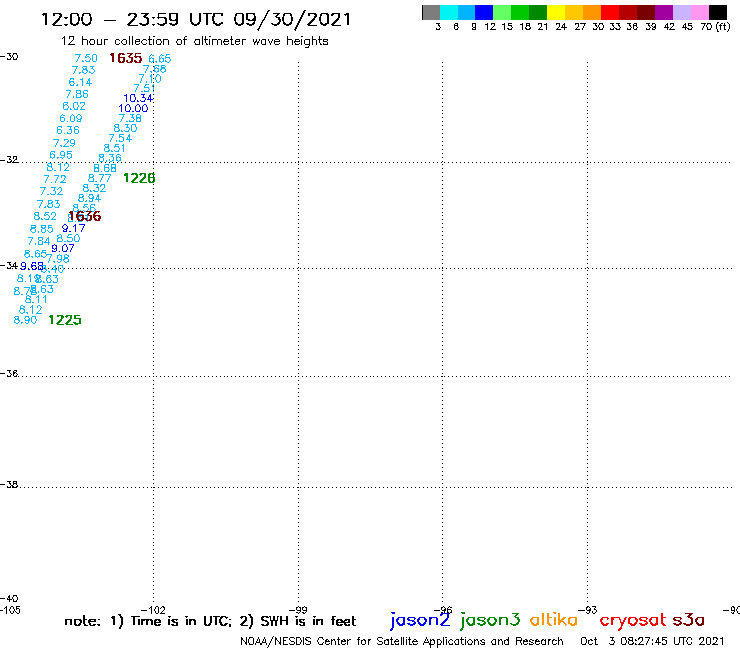Click the dark red 1636 track time label

click(x=85, y=216)
